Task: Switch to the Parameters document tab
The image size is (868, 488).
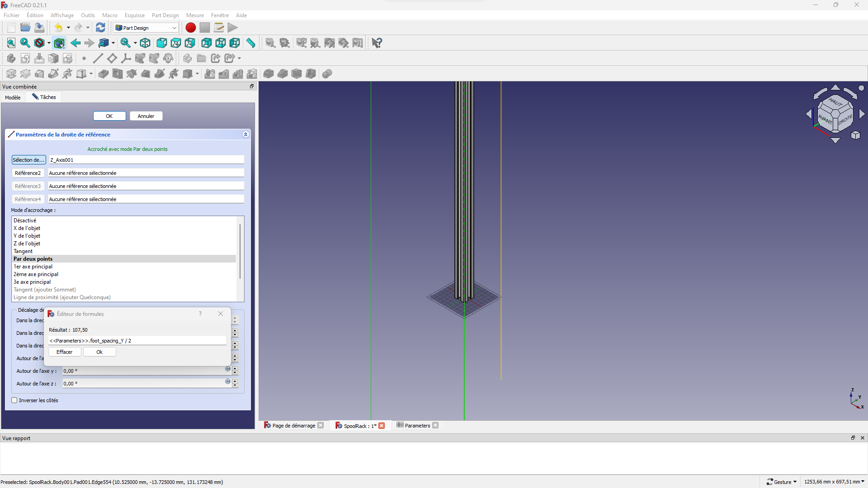Action: 416,425
